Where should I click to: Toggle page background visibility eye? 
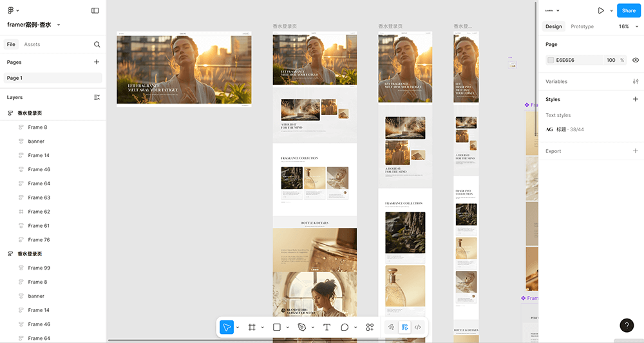(x=636, y=60)
